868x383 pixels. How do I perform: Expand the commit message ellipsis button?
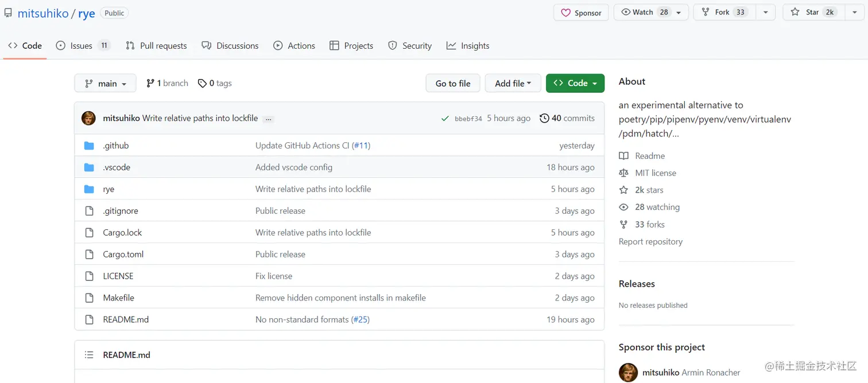[269, 119]
